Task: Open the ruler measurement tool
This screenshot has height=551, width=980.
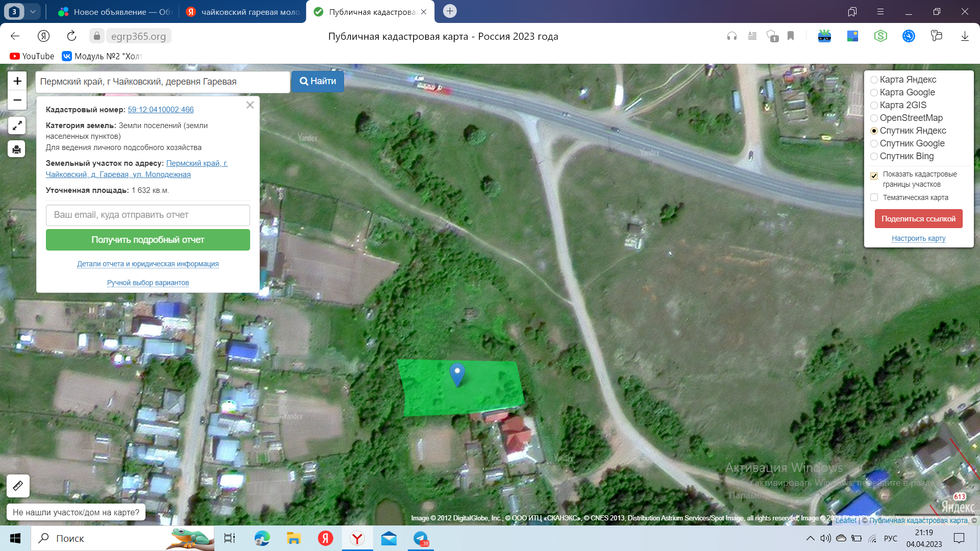Action: (x=18, y=486)
